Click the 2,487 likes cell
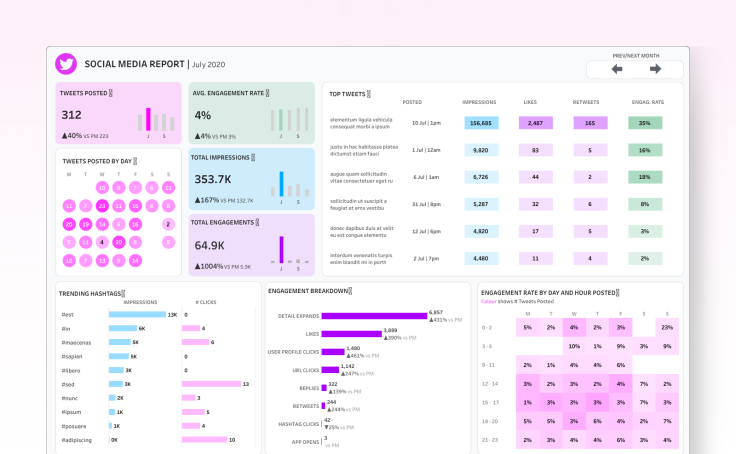The height and width of the screenshot is (454, 736). click(x=535, y=123)
